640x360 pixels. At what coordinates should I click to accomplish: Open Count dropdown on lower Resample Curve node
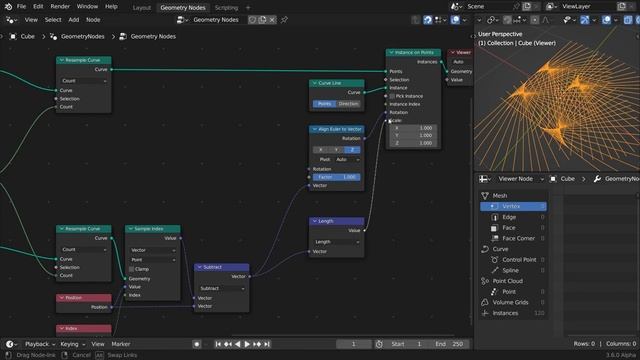pos(84,249)
